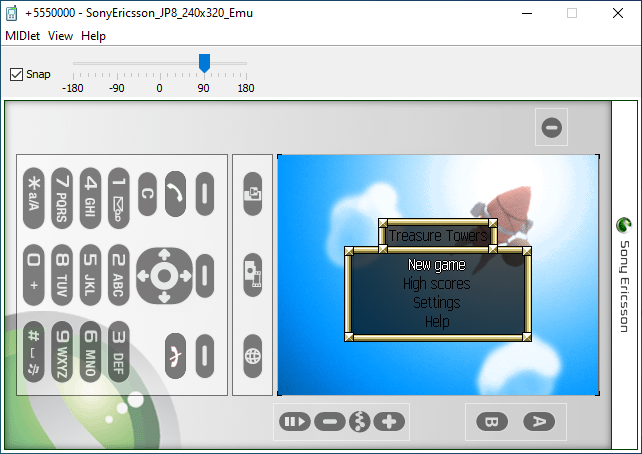
Task: Open the Help menu in the menu bar
Action: (93, 36)
